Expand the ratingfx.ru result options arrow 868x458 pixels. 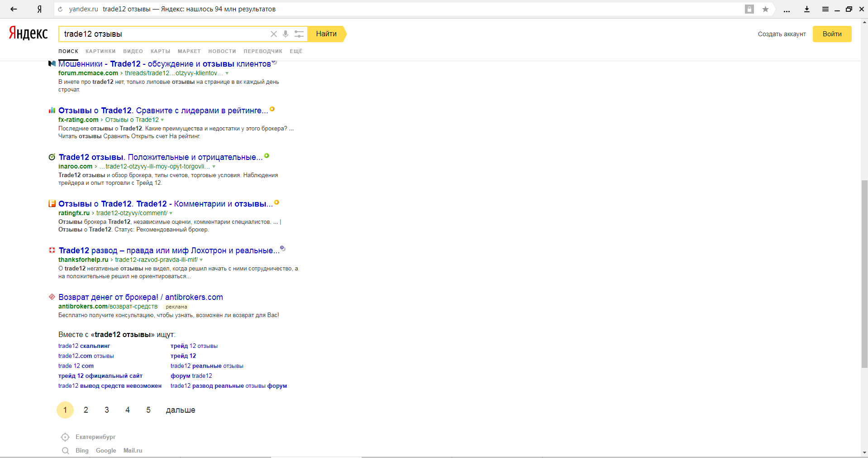point(171,213)
